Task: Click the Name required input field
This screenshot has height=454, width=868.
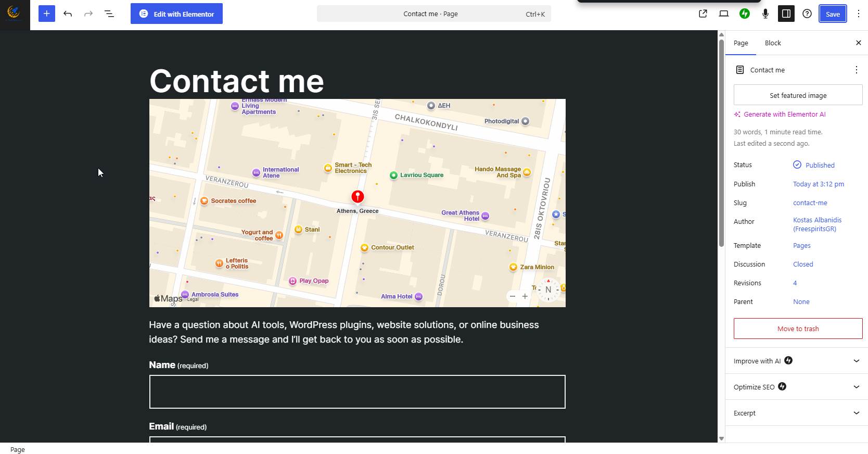Action: point(357,392)
